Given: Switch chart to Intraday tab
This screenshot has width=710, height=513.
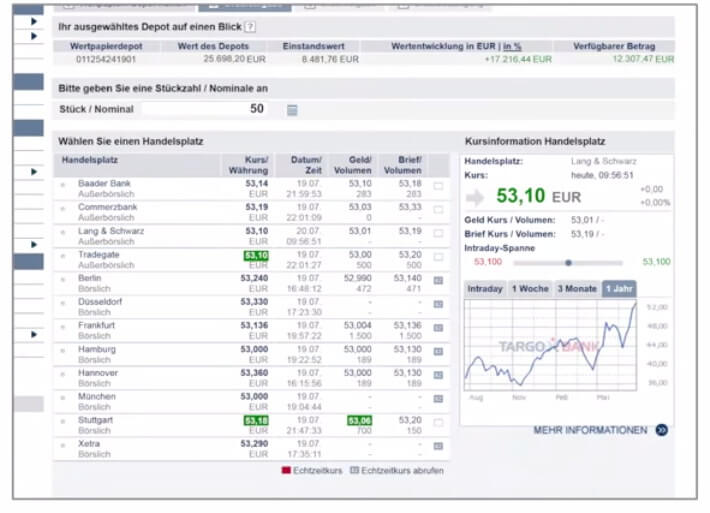Looking at the screenshot, I should [485, 289].
